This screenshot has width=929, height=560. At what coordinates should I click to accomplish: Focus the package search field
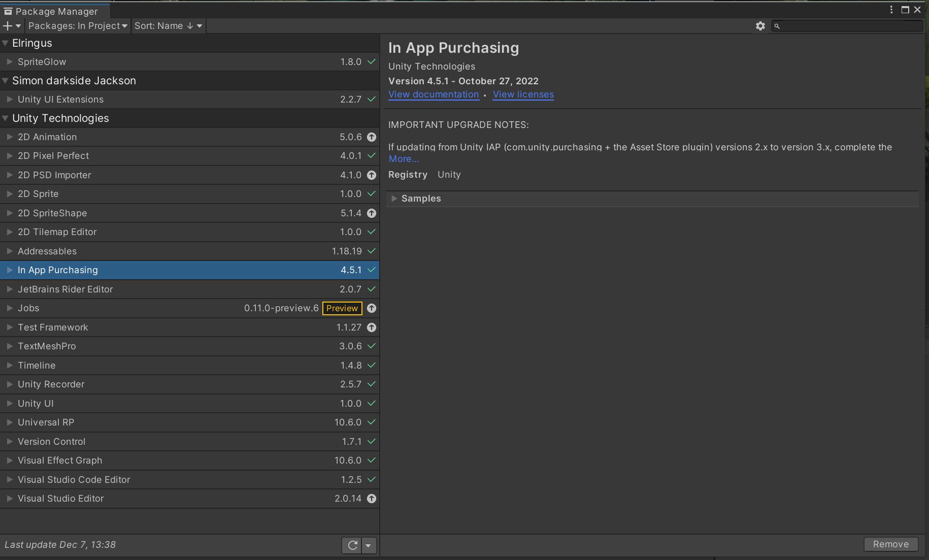(x=847, y=26)
